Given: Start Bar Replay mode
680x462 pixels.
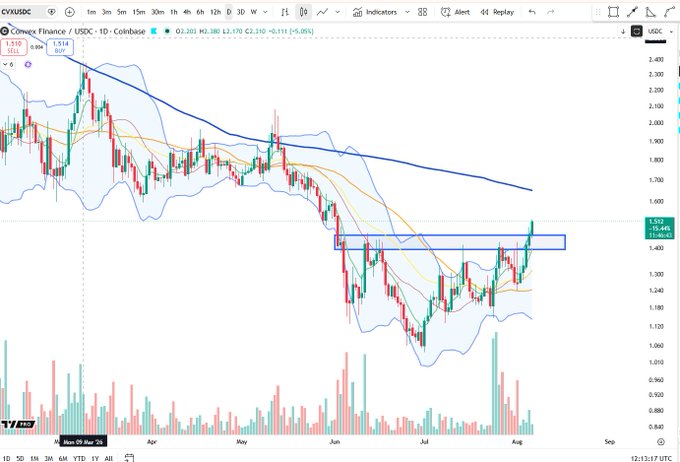Looking at the screenshot, I should pyautogui.click(x=497, y=12).
